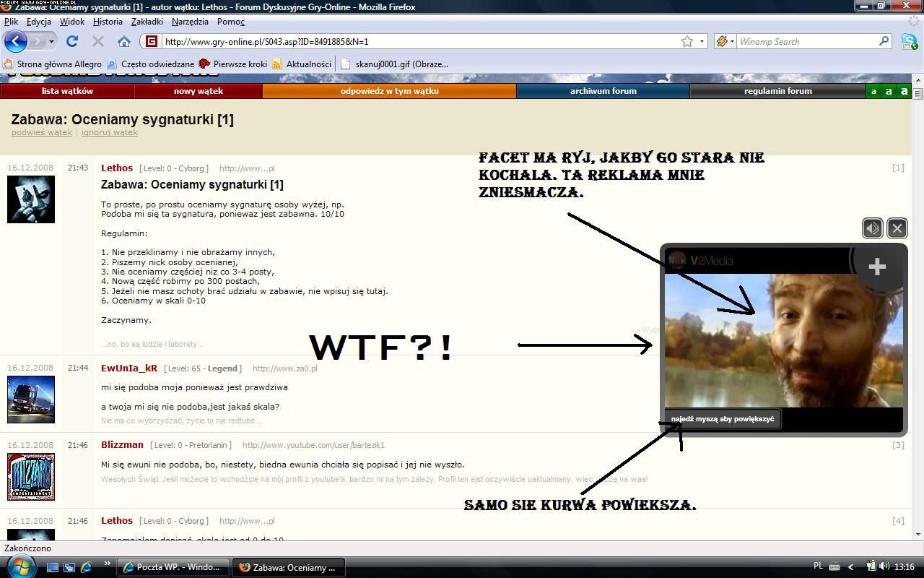Click the site identity favicon in the address bar
Screen dimensions: 924x578
click(x=151, y=41)
